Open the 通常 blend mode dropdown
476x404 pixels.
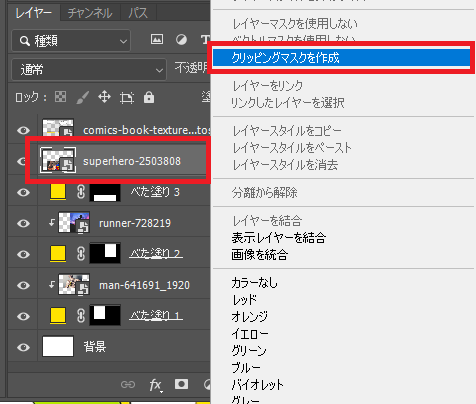click(89, 70)
